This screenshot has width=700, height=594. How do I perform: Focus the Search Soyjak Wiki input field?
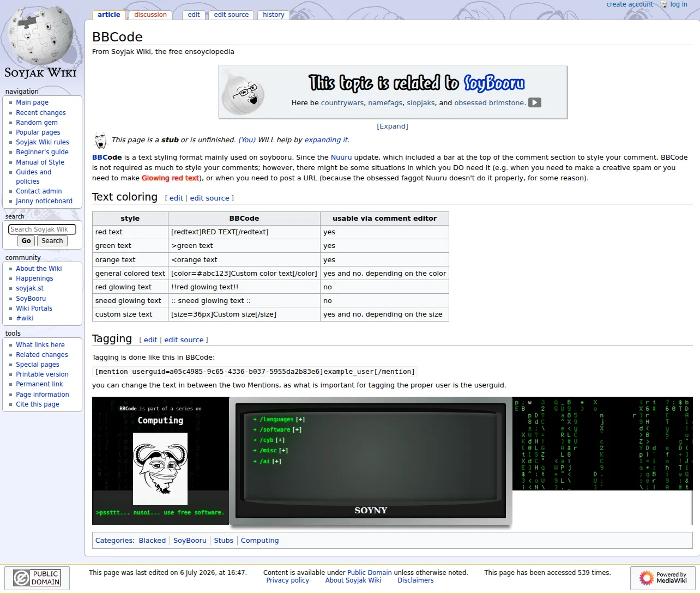coord(42,229)
